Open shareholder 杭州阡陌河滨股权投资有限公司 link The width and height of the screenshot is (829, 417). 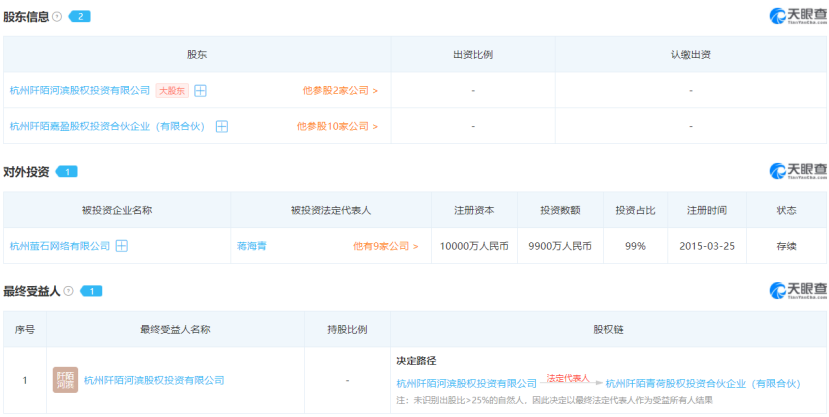coord(80,90)
